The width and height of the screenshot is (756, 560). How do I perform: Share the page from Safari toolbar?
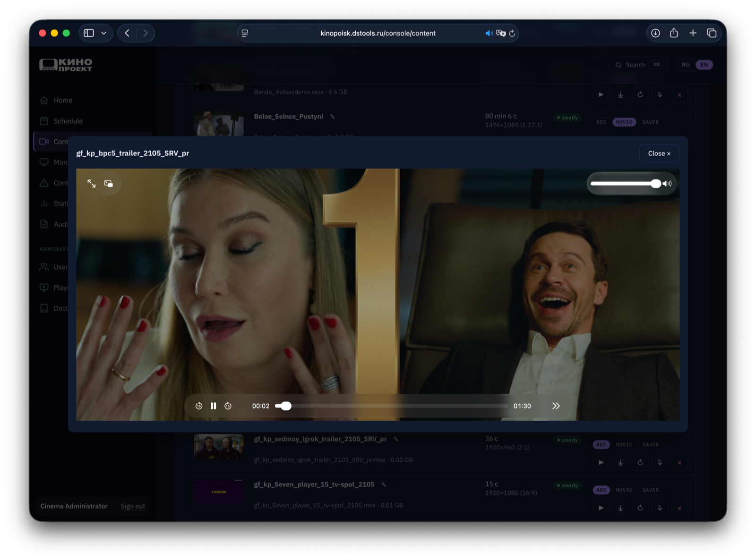pyautogui.click(x=674, y=33)
